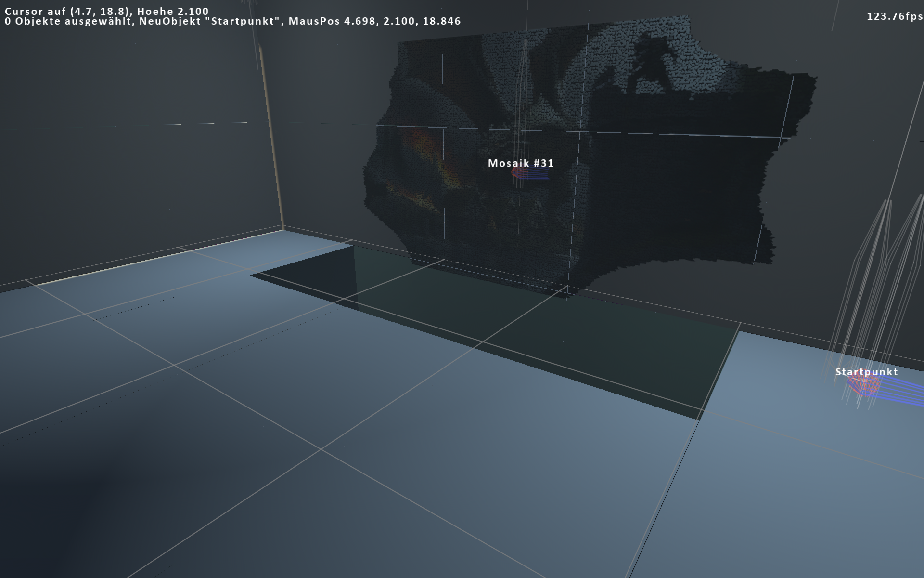The height and width of the screenshot is (578, 924).
Task: Click the "0 Objekte ausgewählt" status text
Action: tap(67, 21)
